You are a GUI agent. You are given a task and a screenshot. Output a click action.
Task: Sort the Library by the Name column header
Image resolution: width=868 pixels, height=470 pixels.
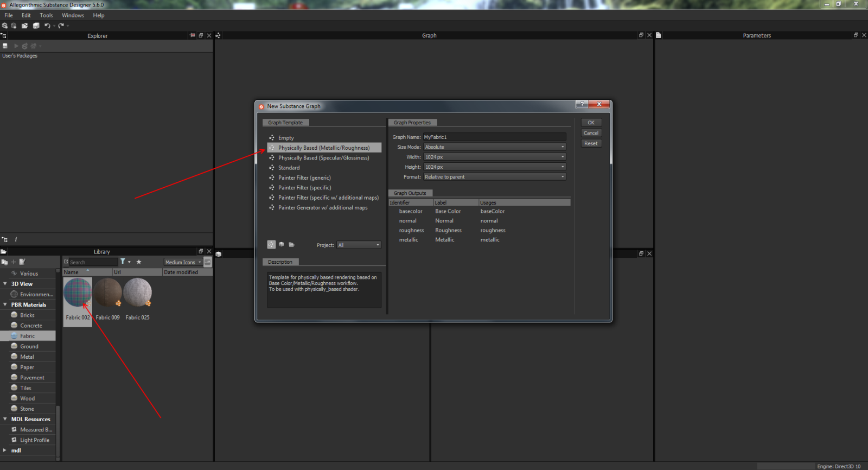pyautogui.click(x=87, y=272)
